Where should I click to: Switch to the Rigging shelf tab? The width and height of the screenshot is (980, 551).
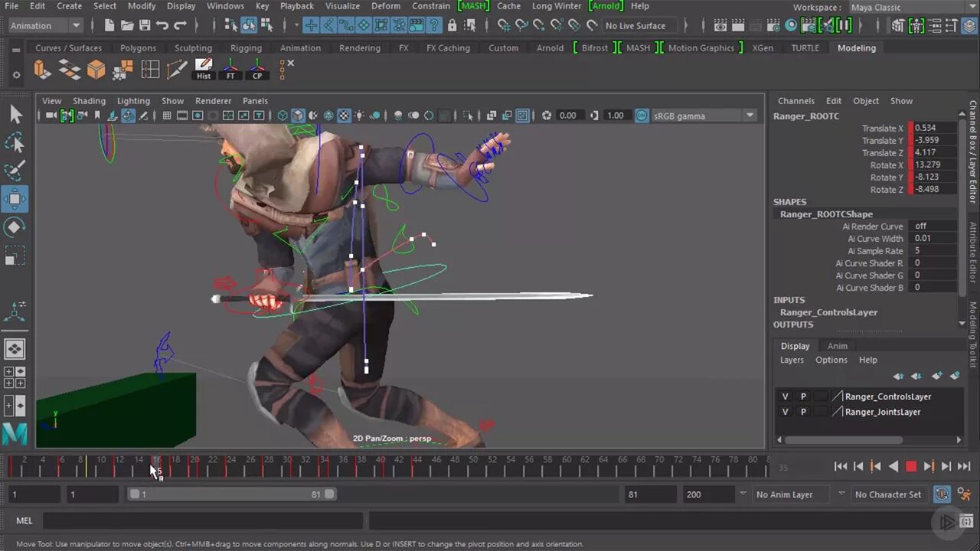246,47
